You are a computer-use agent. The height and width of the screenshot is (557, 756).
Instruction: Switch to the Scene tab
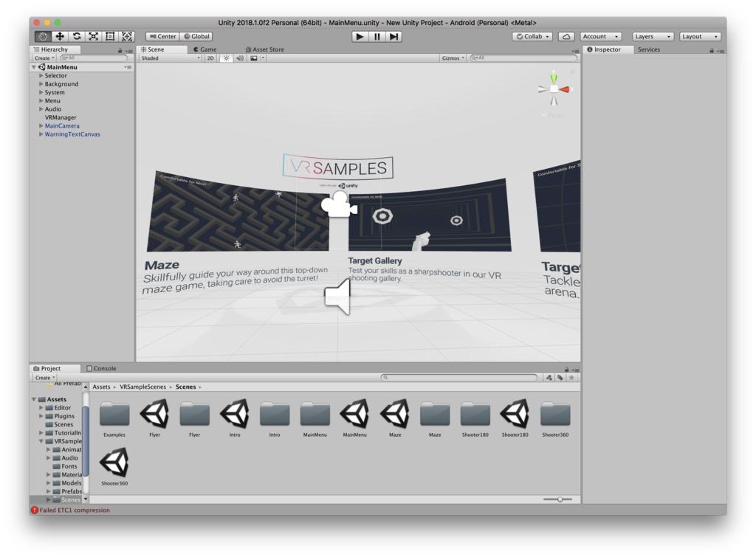(x=162, y=49)
